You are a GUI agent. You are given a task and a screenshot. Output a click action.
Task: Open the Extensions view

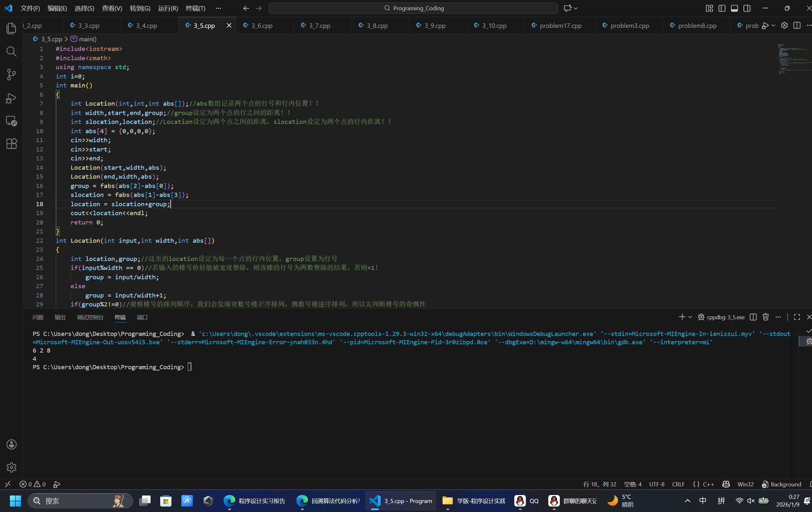(12, 143)
